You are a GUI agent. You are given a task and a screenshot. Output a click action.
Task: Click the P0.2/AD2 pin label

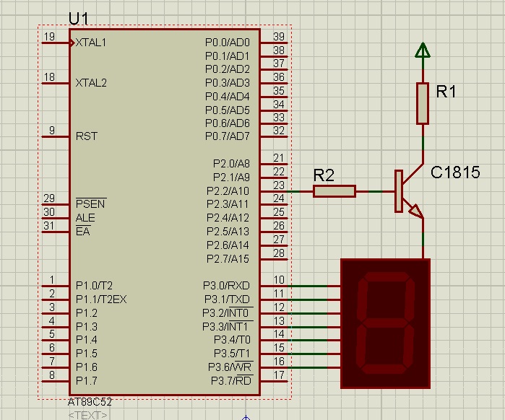pyautogui.click(x=228, y=69)
